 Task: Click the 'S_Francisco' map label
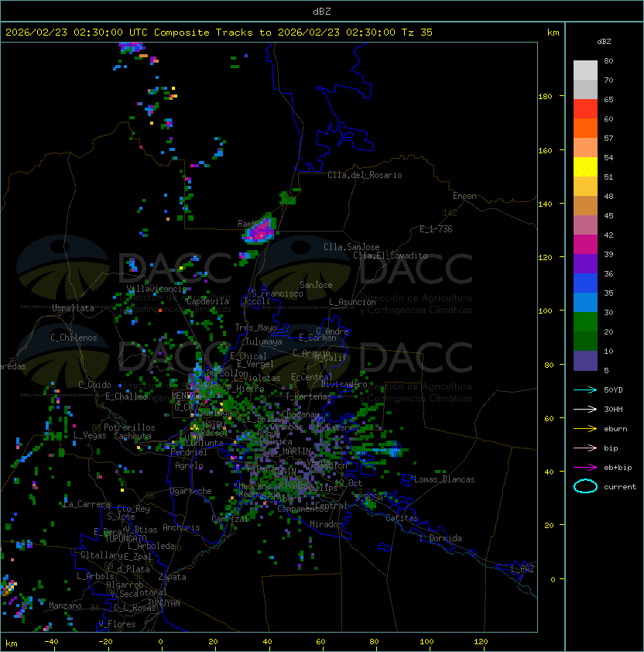277,293
